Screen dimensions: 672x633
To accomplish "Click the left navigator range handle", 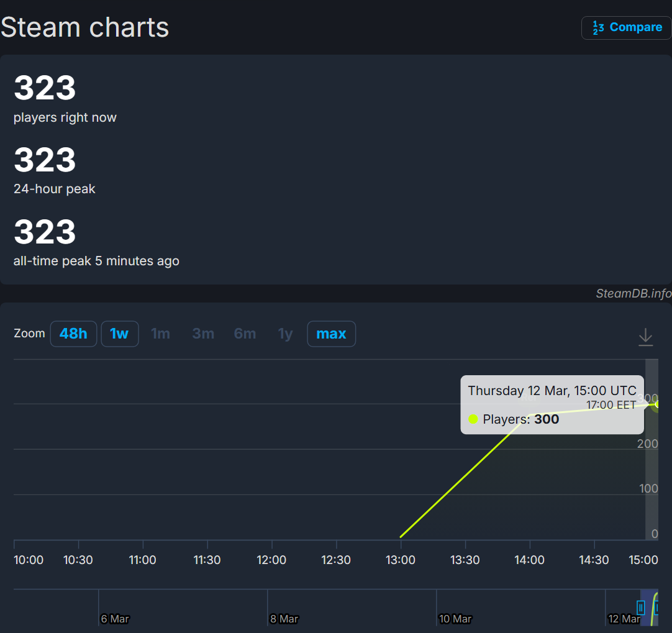I will click(641, 607).
